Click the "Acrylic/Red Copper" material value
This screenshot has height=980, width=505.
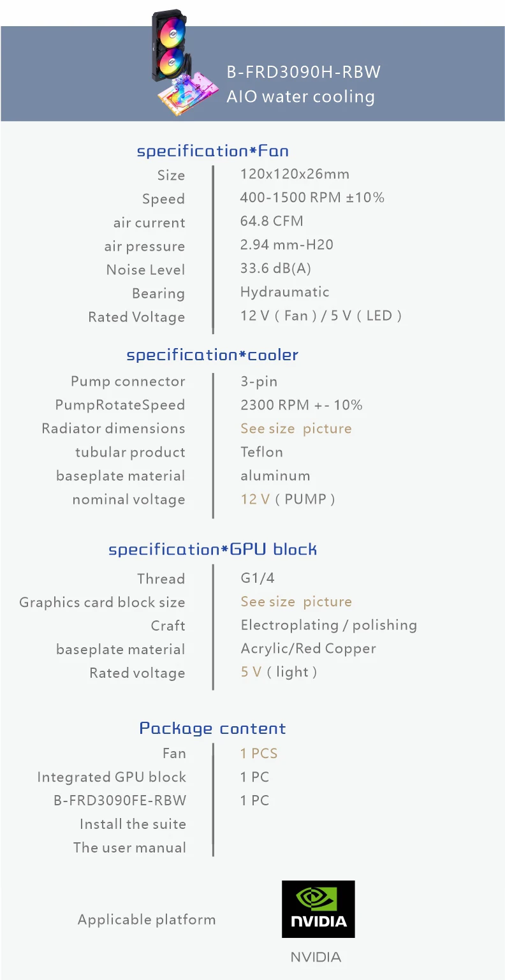click(x=308, y=648)
